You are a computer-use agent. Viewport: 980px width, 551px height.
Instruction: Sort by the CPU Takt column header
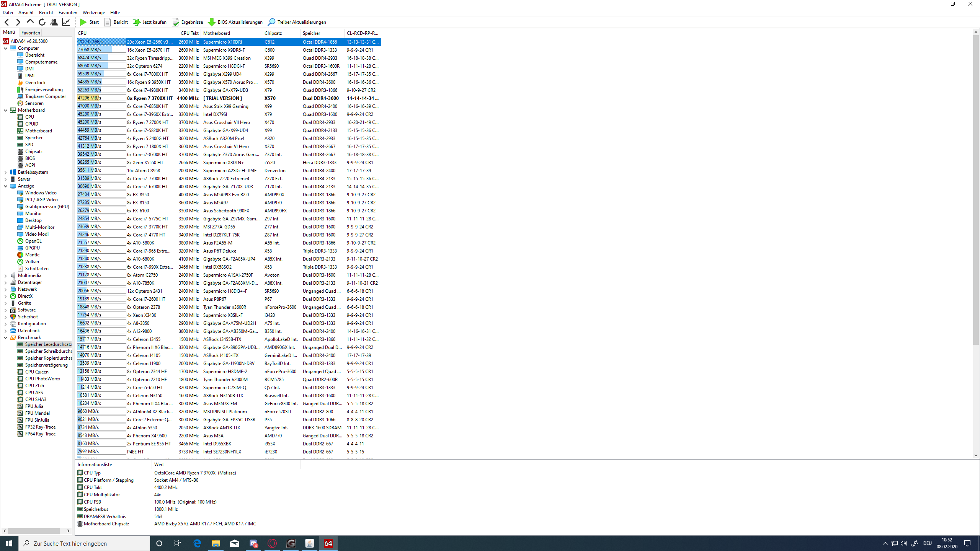pyautogui.click(x=188, y=33)
